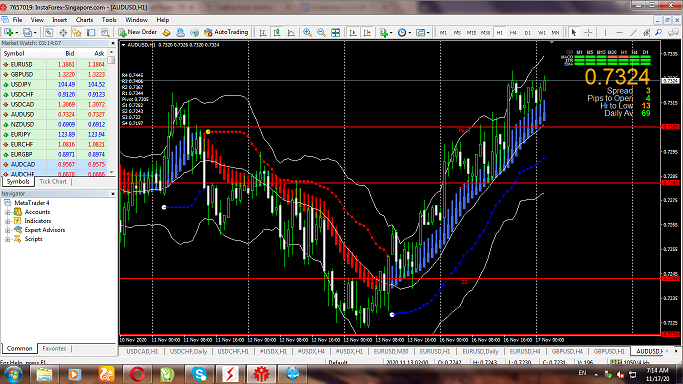The width and height of the screenshot is (683, 384).
Task: Open the EURUSD,Daily chart tab
Action: point(480,351)
